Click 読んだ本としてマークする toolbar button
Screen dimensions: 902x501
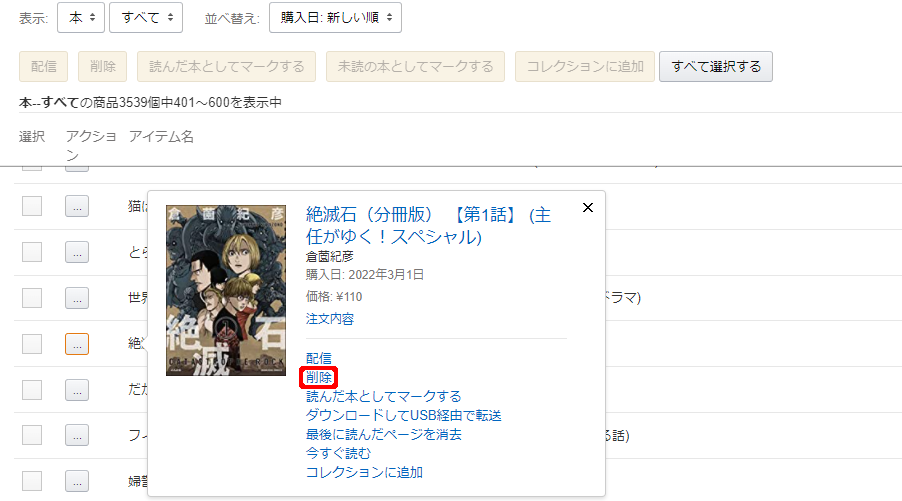(x=226, y=67)
